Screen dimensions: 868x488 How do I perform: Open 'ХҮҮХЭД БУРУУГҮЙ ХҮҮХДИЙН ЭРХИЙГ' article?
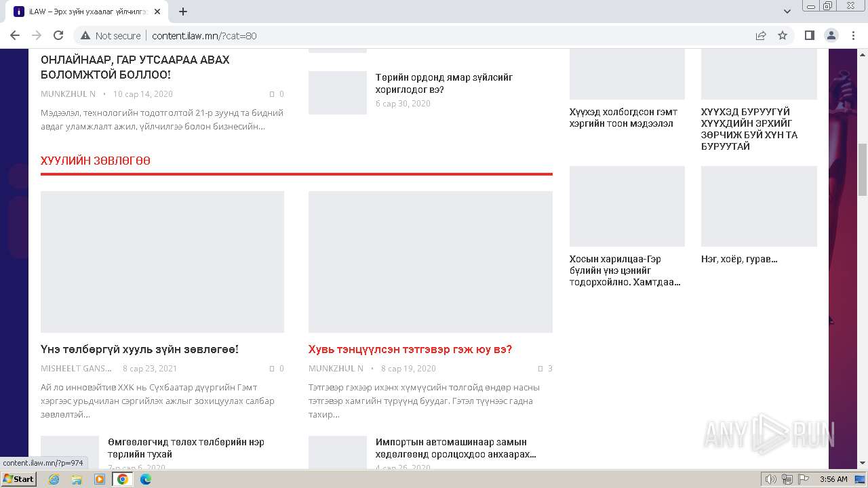click(749, 129)
